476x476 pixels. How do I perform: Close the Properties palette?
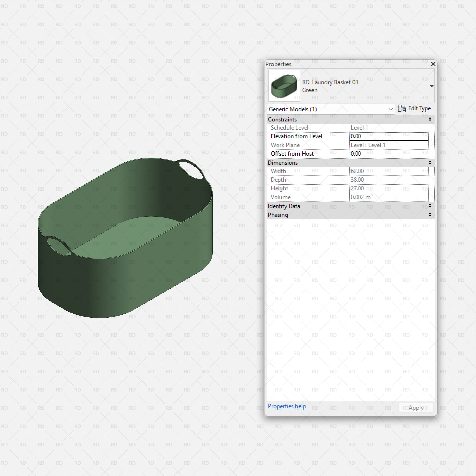click(x=433, y=64)
